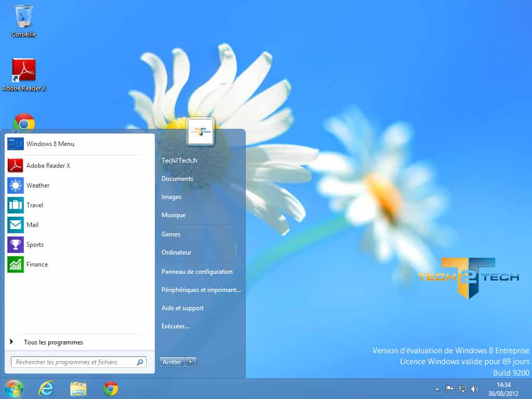Open the Weather app tile icon

[x=16, y=185]
